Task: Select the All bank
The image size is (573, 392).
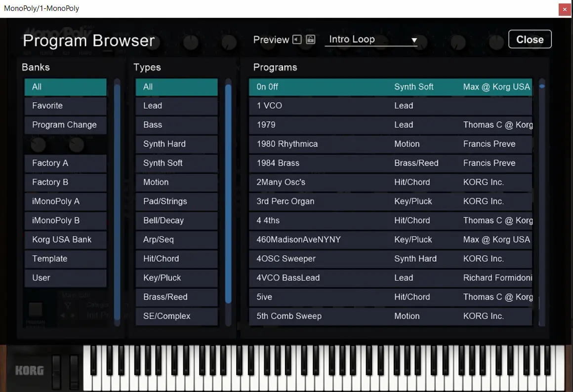Action: pyautogui.click(x=65, y=87)
